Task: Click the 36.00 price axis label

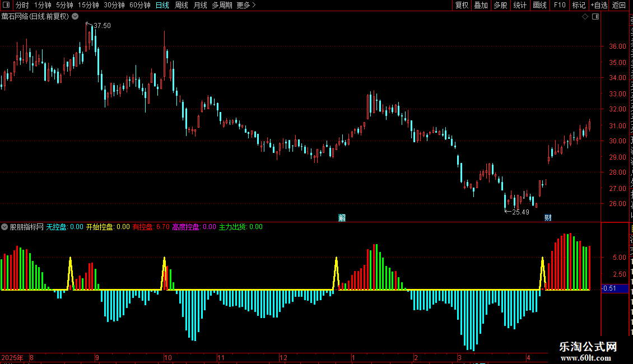Action: [618, 46]
